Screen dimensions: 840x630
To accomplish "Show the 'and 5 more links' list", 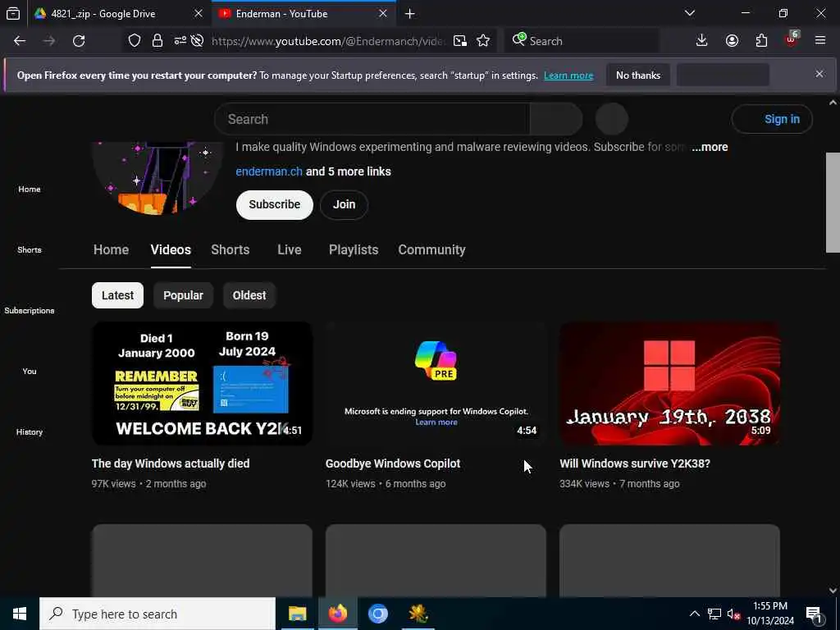I will tap(348, 171).
